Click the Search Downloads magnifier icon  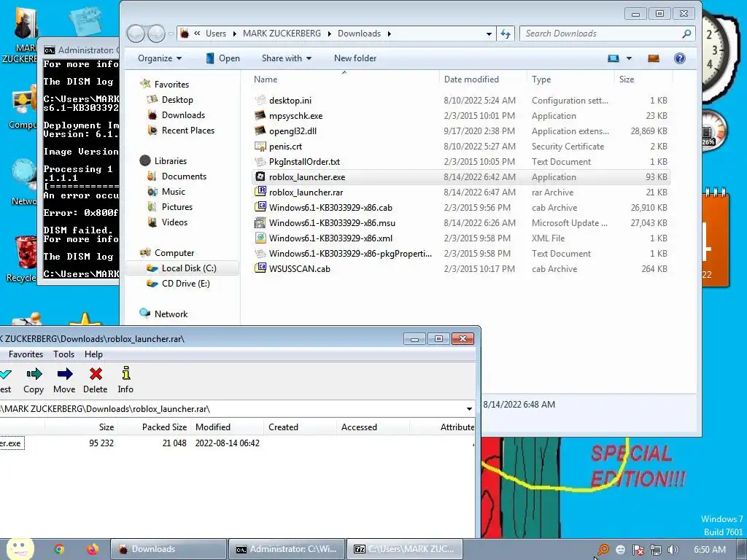686,34
